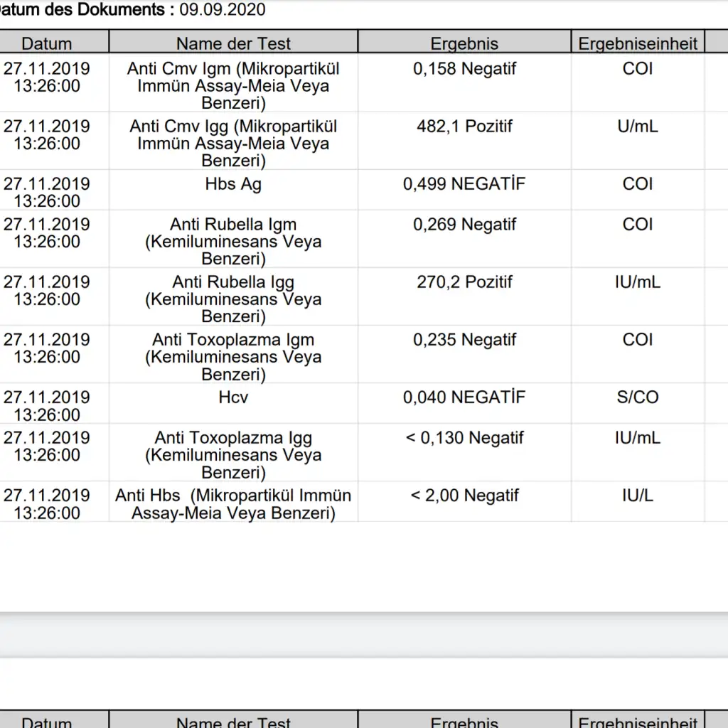This screenshot has width=728, height=728.
Task: Click the Hbs Ag test name
Action: pos(233,184)
